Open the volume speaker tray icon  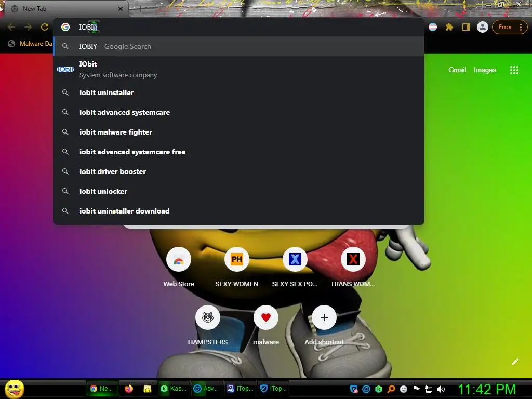point(441,389)
